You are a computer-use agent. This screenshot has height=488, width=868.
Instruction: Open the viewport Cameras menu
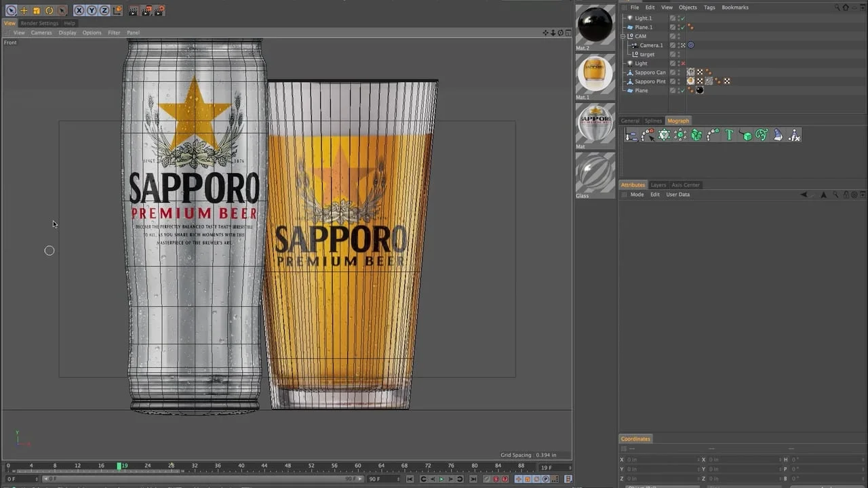tap(41, 33)
